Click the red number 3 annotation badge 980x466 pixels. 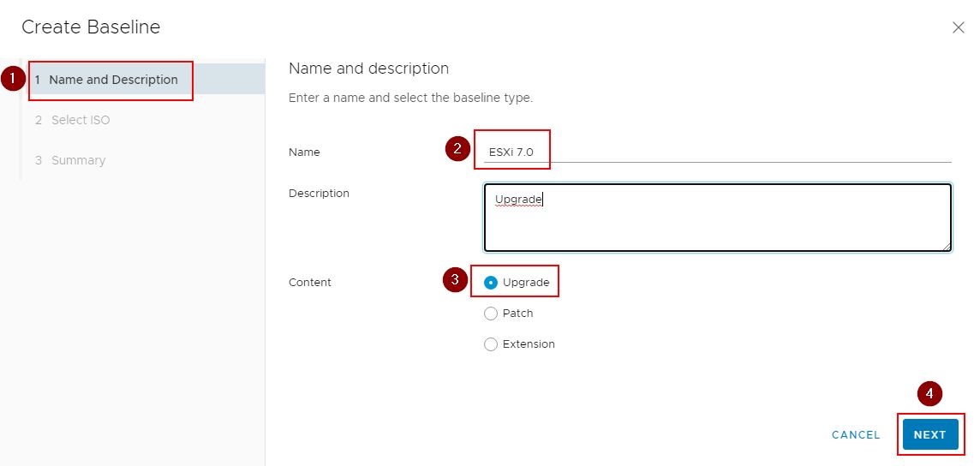[x=455, y=280]
